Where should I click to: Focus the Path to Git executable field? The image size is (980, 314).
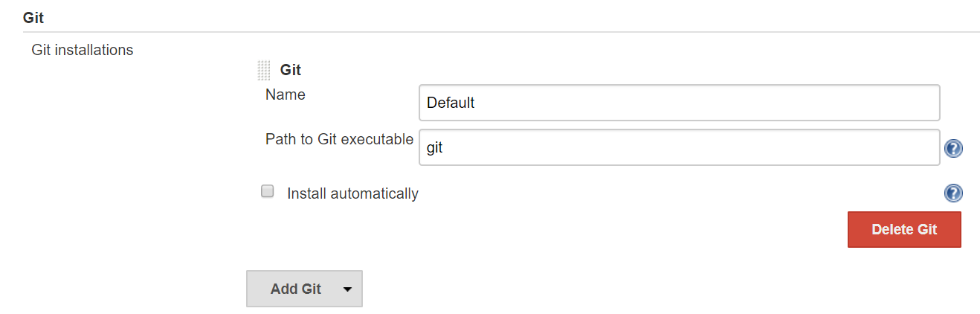[x=680, y=147]
